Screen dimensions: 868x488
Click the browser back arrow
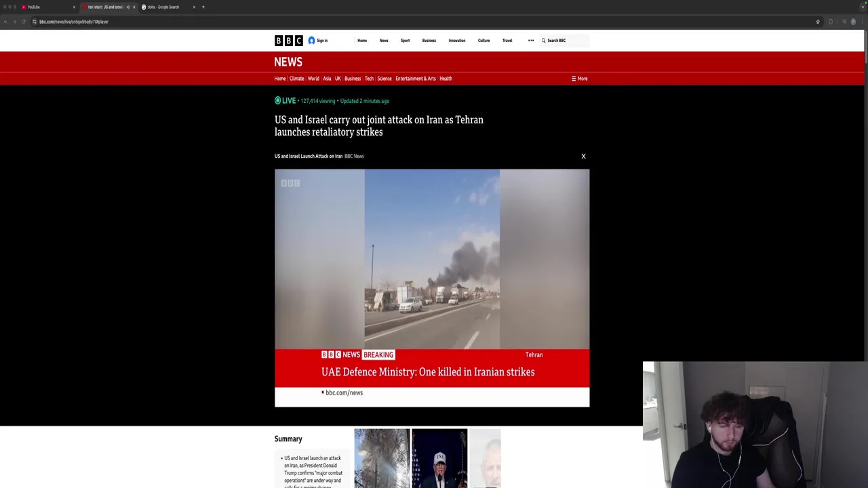point(5,22)
